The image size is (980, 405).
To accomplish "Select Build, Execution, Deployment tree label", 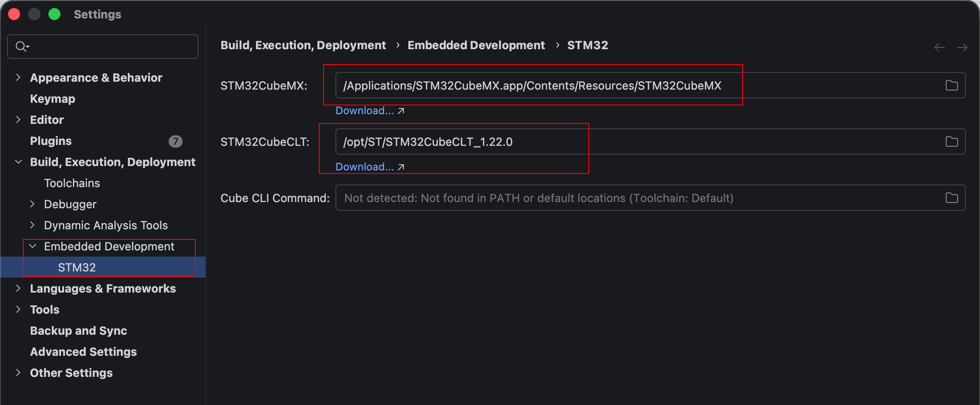I will coord(112,162).
